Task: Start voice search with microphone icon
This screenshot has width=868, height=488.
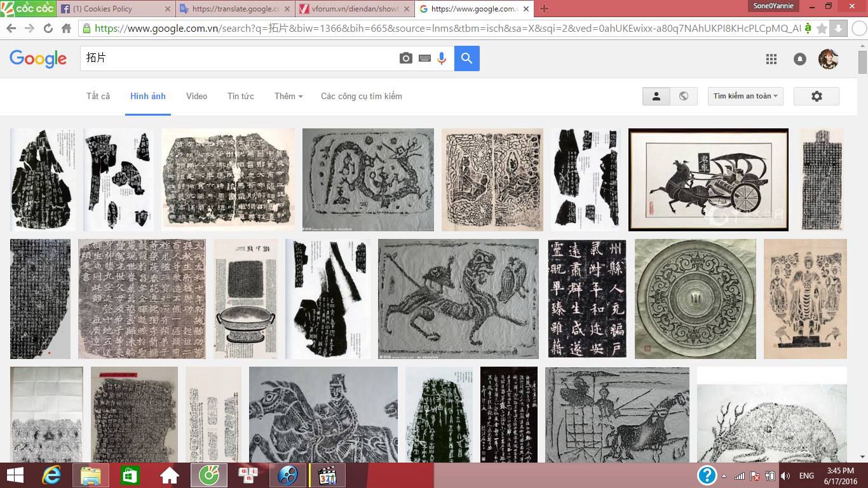Action: [x=442, y=58]
